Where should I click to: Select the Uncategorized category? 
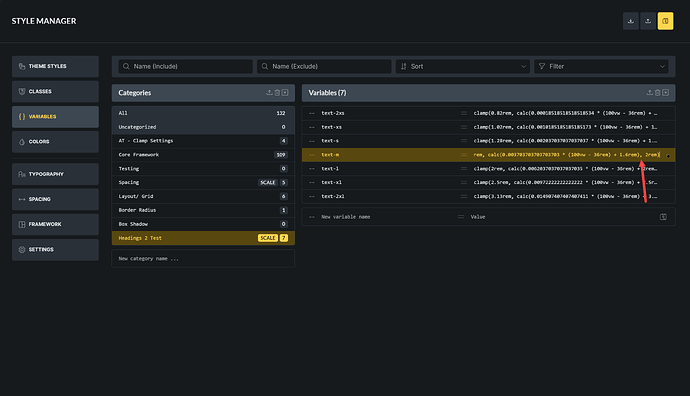pos(203,127)
